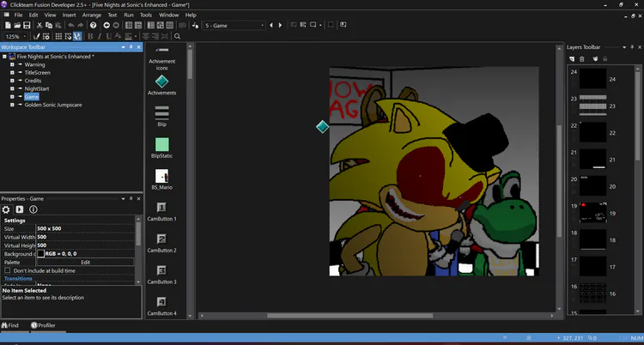Image resolution: width=644 pixels, height=345 pixels.
Task: Click the Italic text icon
Action: pos(100,37)
